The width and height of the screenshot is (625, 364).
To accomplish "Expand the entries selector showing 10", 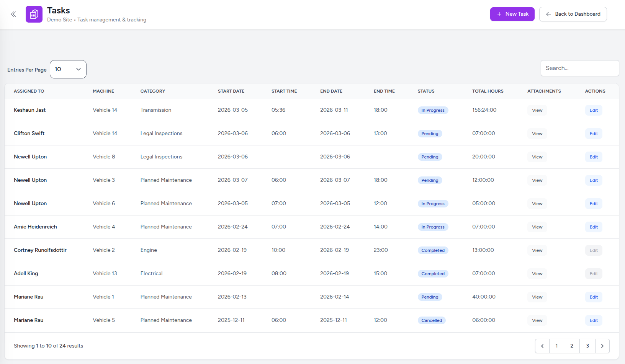I will pos(68,69).
